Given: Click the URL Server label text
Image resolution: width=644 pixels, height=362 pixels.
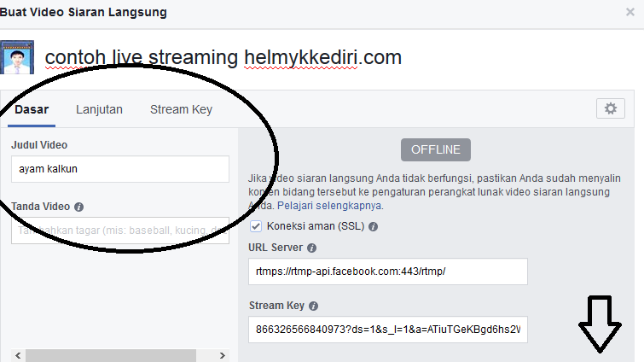Looking at the screenshot, I should (276, 248).
